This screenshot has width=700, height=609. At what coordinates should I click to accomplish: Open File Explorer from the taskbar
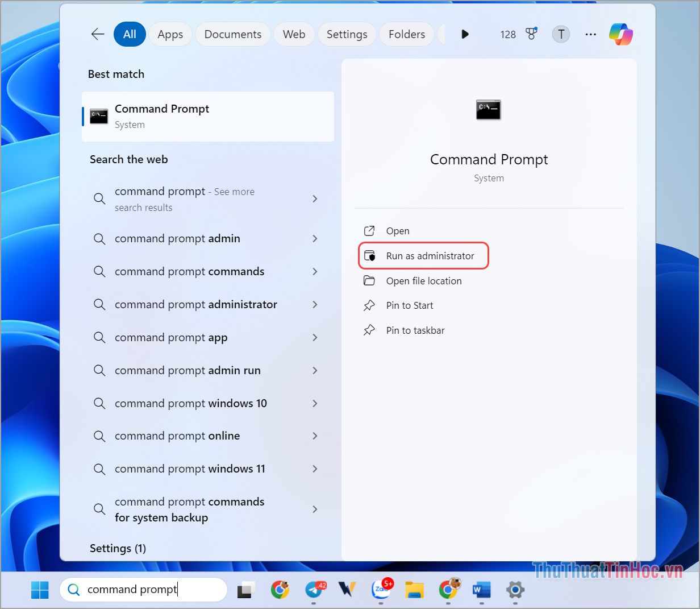click(x=414, y=591)
